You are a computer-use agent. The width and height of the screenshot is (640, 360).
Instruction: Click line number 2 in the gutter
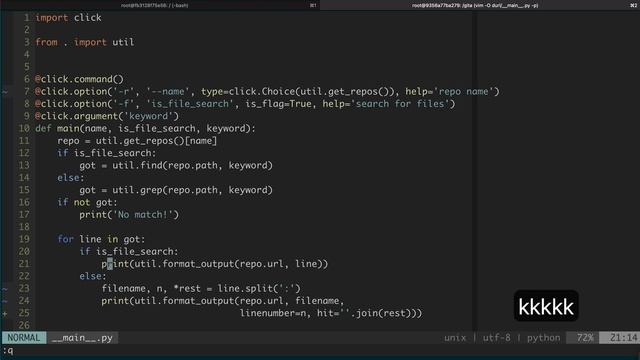tap(27, 30)
